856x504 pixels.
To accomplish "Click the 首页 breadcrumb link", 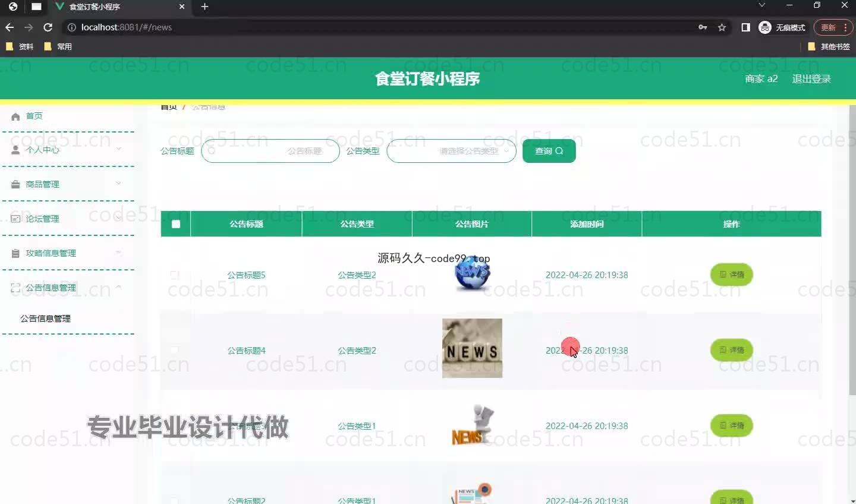I will [169, 107].
